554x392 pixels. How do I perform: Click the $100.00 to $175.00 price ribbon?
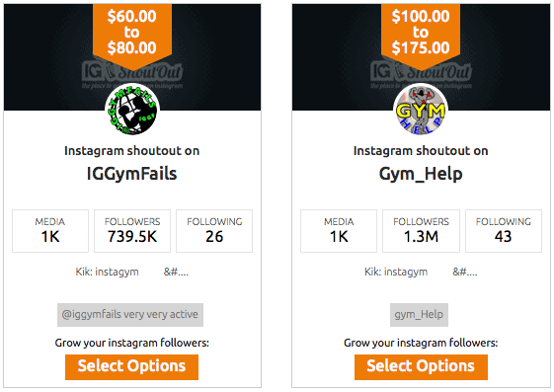421,36
